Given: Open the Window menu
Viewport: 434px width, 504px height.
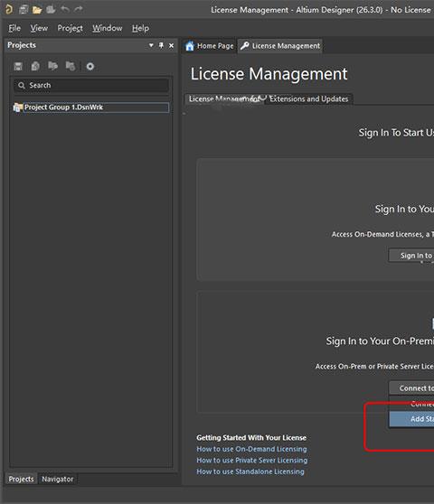Looking at the screenshot, I should (107, 28).
